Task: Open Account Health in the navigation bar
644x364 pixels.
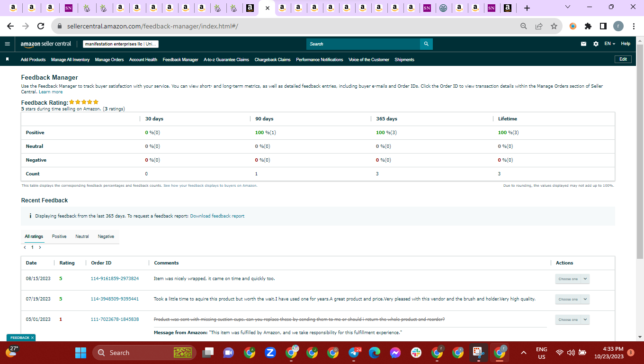Action: pos(143,60)
